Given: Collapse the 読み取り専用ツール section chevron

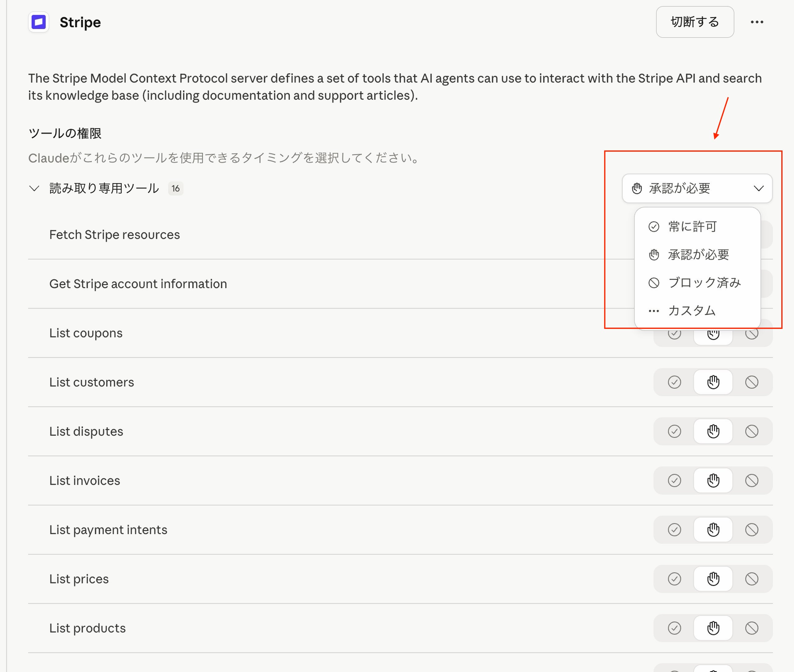Looking at the screenshot, I should point(34,188).
